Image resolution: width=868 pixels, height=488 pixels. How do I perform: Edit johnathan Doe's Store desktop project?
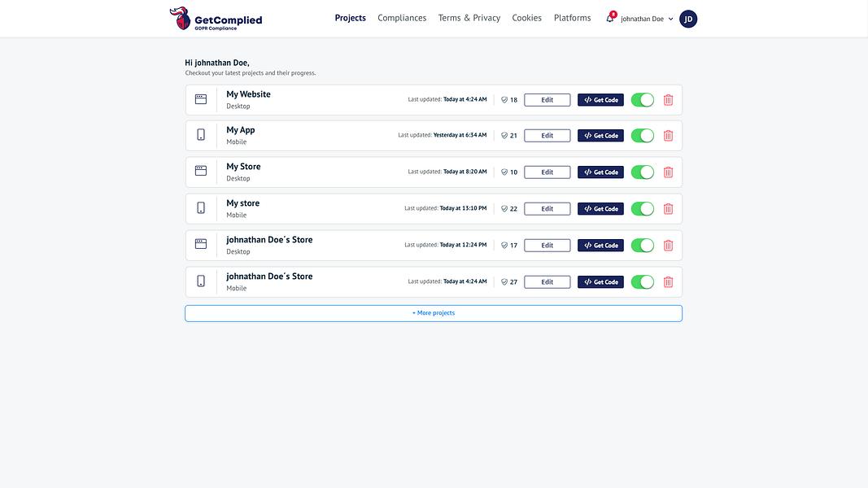coord(547,245)
